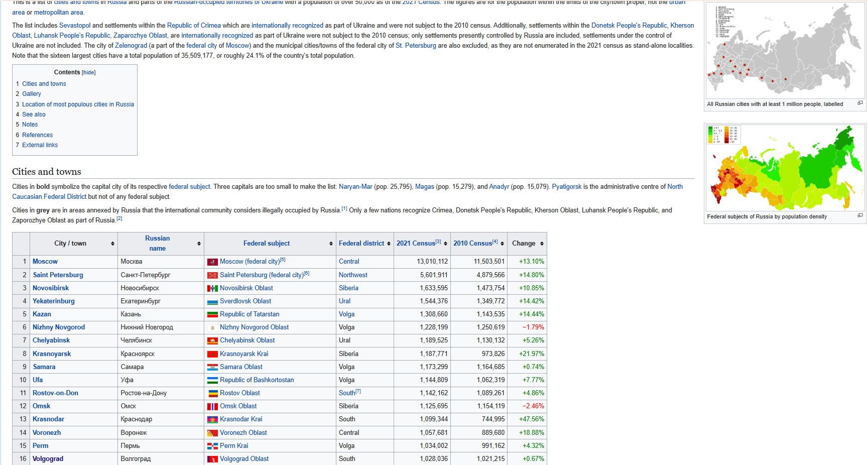
Task: Sort table by 2010 Census column
Action: click(x=502, y=244)
